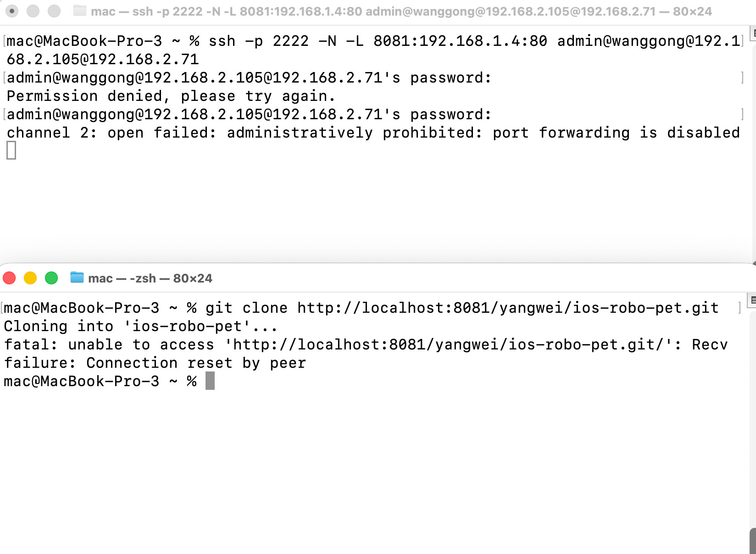Maximize the zsh window with green button
Viewport: 756px width, 554px height.
click(x=51, y=278)
